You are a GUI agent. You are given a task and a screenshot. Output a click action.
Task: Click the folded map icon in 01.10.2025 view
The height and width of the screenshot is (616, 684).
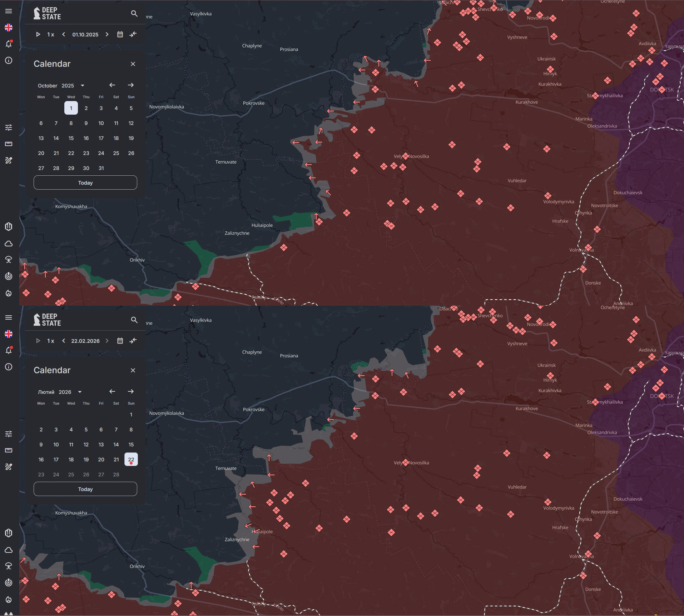(x=9, y=227)
